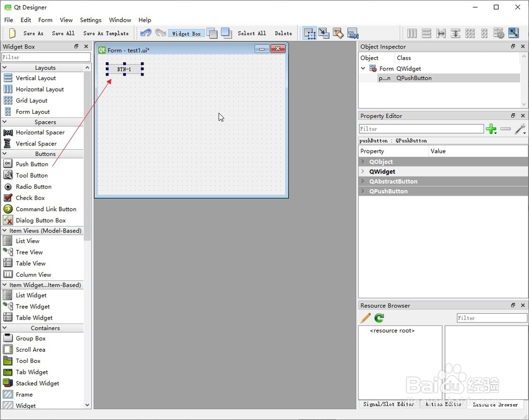Collapse Form node in Object Inspector
Viewport: 529px width, 420px height.
coord(363,68)
